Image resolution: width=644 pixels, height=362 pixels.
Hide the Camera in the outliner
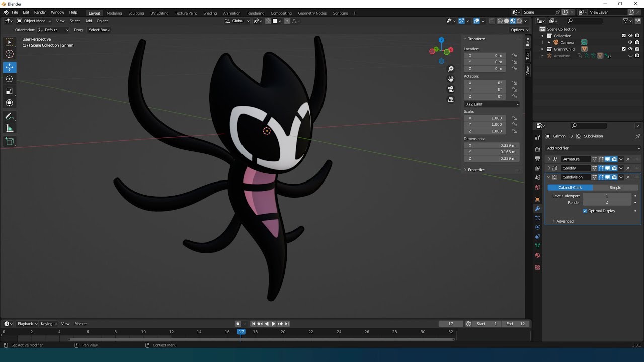pyautogui.click(x=630, y=42)
